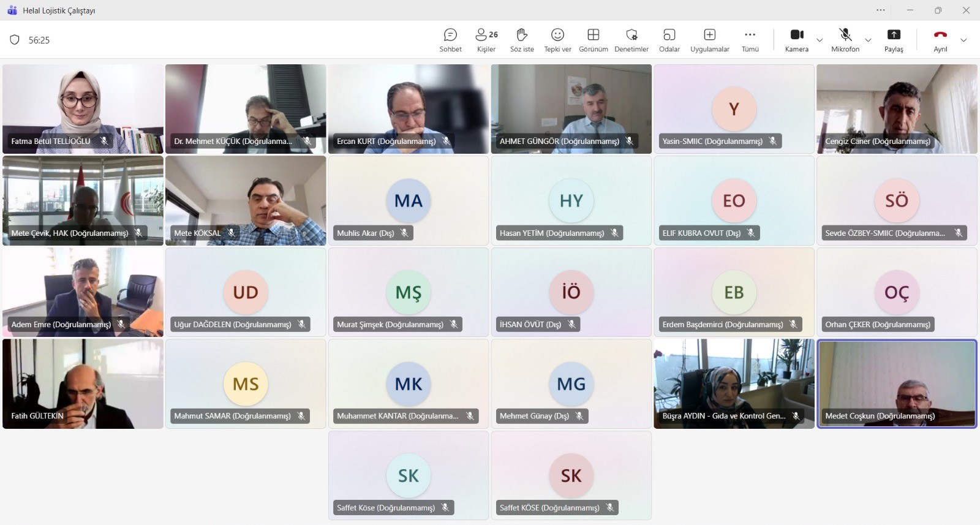Viewport: 980px width, 525px height.
Task: Toggle the Mikrofon mute state
Action: pyautogui.click(x=845, y=40)
